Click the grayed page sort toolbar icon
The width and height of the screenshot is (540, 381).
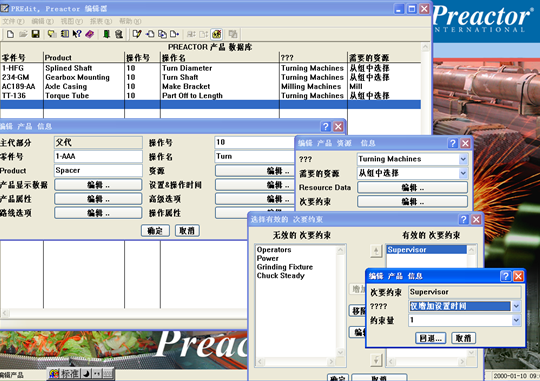204,34
